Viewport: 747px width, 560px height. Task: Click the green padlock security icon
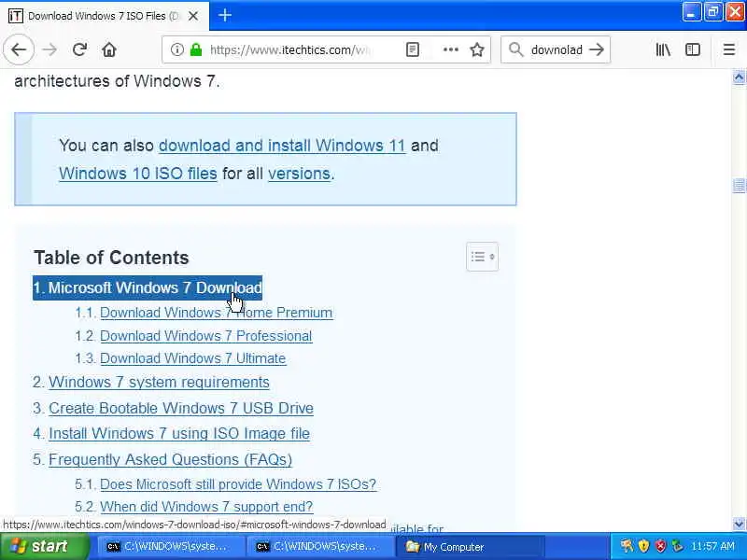[x=196, y=49]
